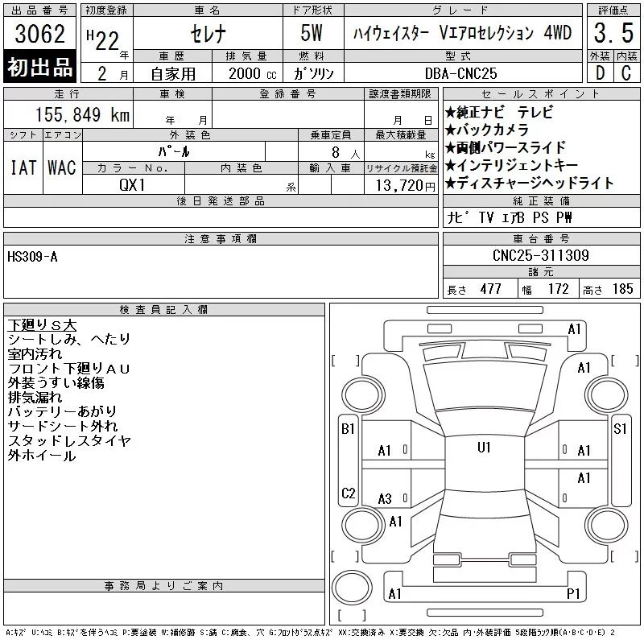The width and height of the screenshot is (644, 644).
Task: Select the recycle deposit 13,720円 value
Action: [x=401, y=185]
